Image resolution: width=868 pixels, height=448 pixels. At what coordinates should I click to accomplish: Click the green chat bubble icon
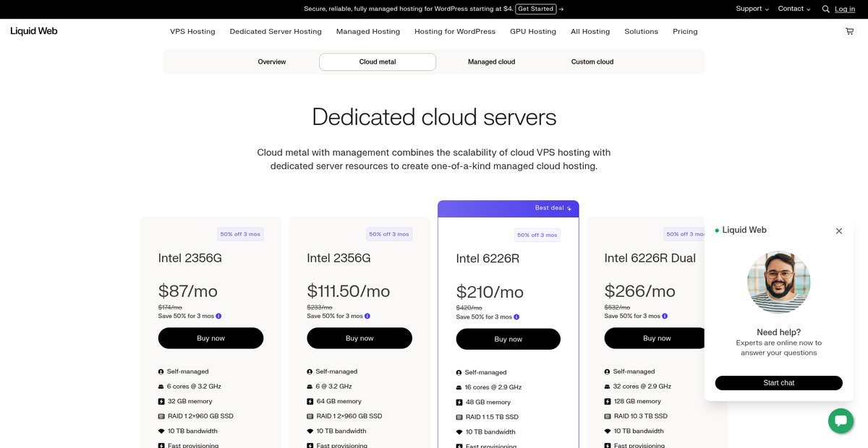coord(841,421)
